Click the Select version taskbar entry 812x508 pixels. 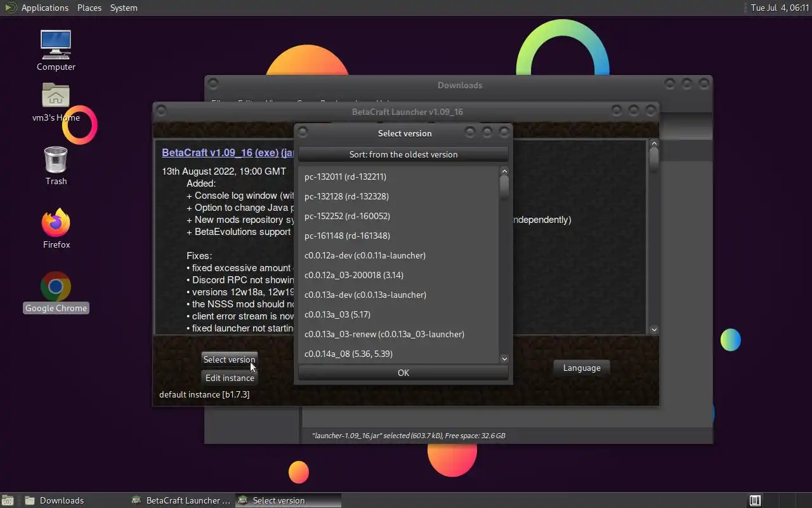(x=288, y=500)
